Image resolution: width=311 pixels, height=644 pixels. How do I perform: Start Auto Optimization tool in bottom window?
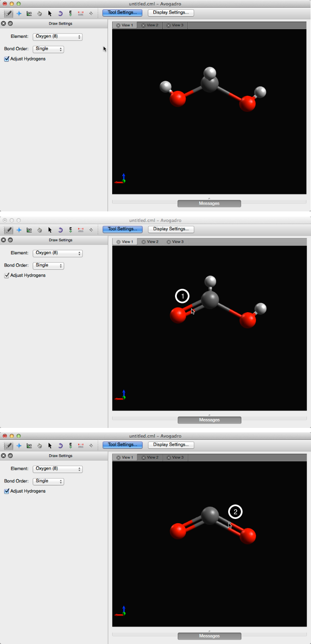coord(71,446)
